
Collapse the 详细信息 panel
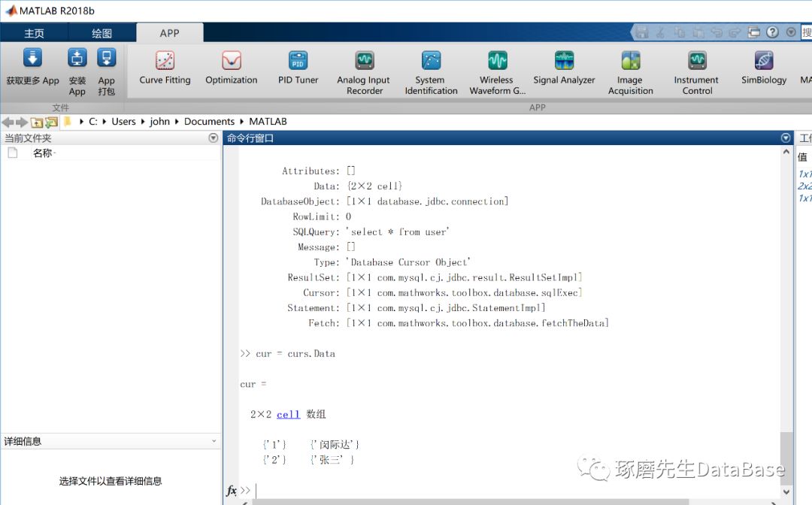click(215, 441)
